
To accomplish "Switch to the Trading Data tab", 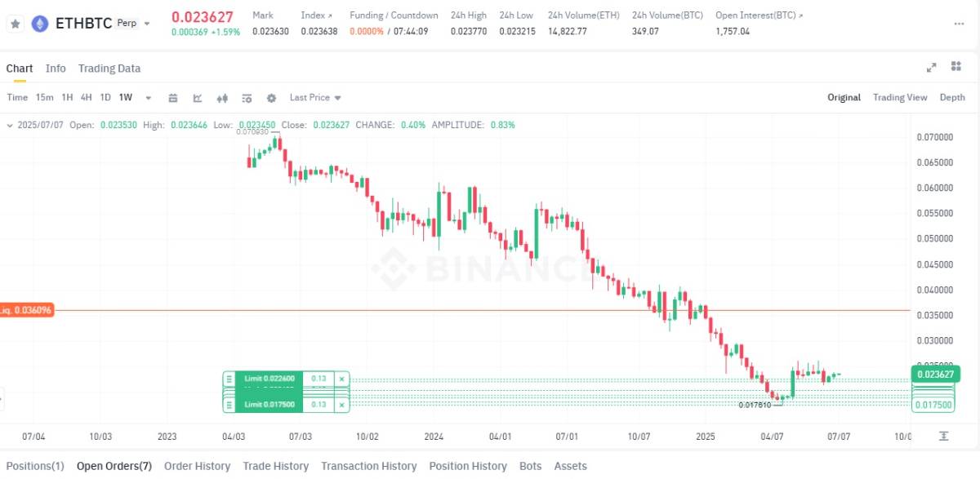I will click(109, 69).
